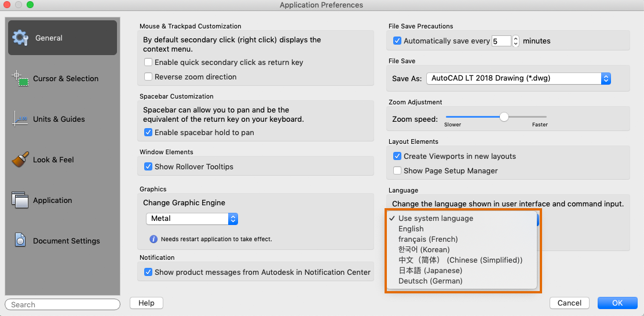The image size is (644, 316).
Task: Open the Change Graphic Engine Metal dropdown
Action: coord(192,219)
